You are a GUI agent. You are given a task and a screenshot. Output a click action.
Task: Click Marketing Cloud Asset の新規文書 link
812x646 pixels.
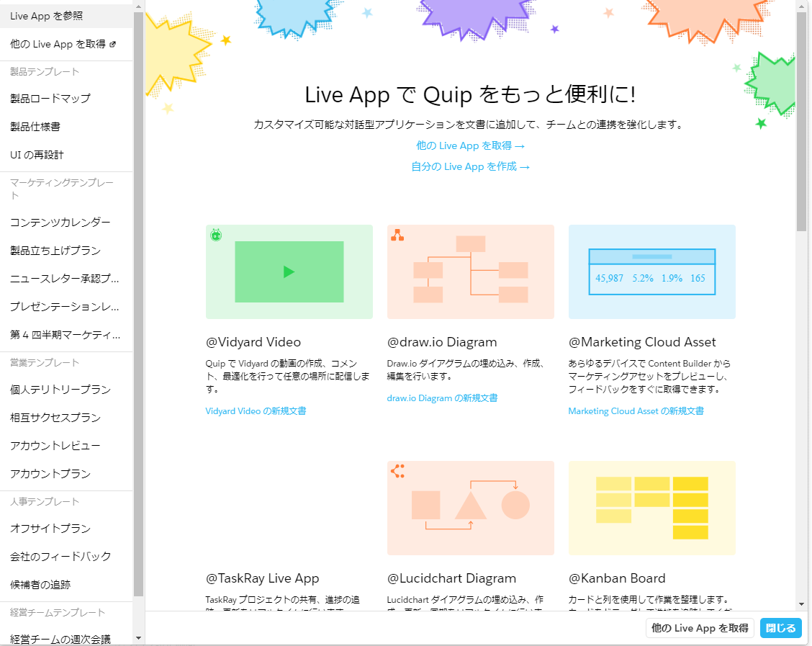pyautogui.click(x=636, y=411)
